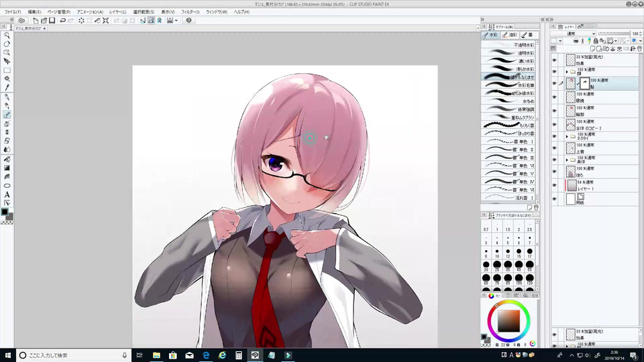Image resolution: width=644 pixels, height=362 pixels.
Task: Click the Delete sub tool trash icon
Action: pyautogui.click(x=536, y=208)
